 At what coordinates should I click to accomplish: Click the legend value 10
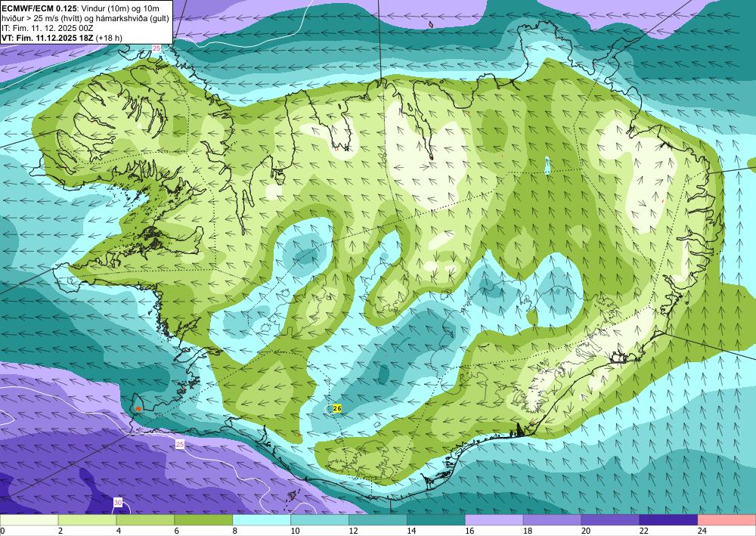click(295, 531)
